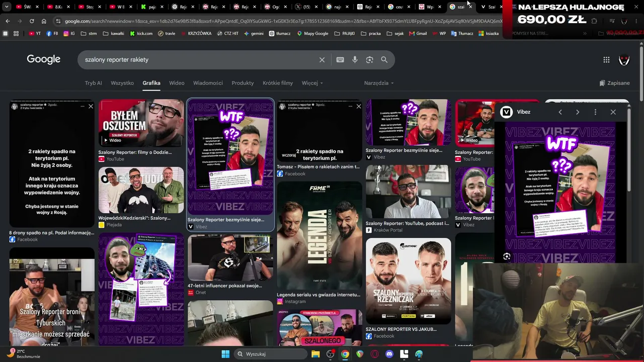
Task: Open the strm bookmarks folder
Action: (x=89, y=33)
